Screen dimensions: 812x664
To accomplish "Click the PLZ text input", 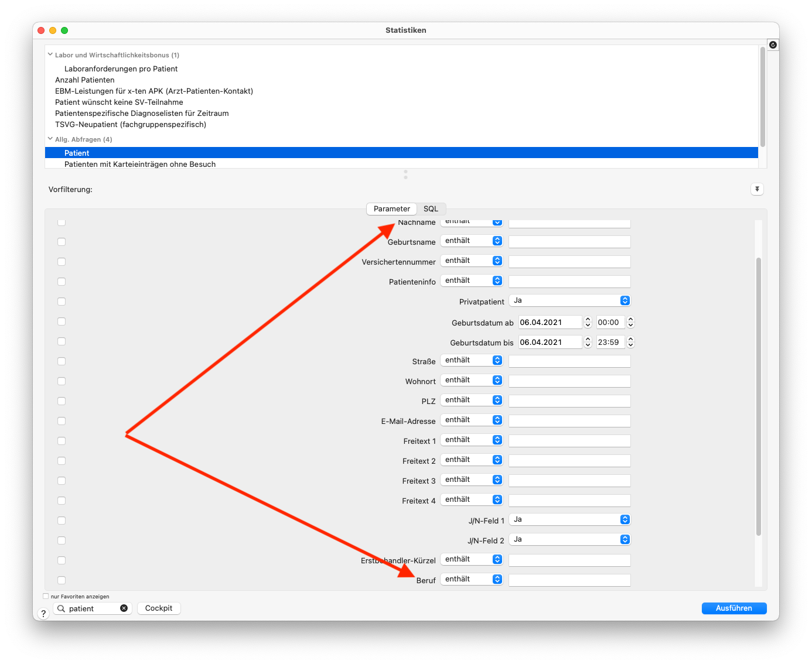I will (x=569, y=401).
